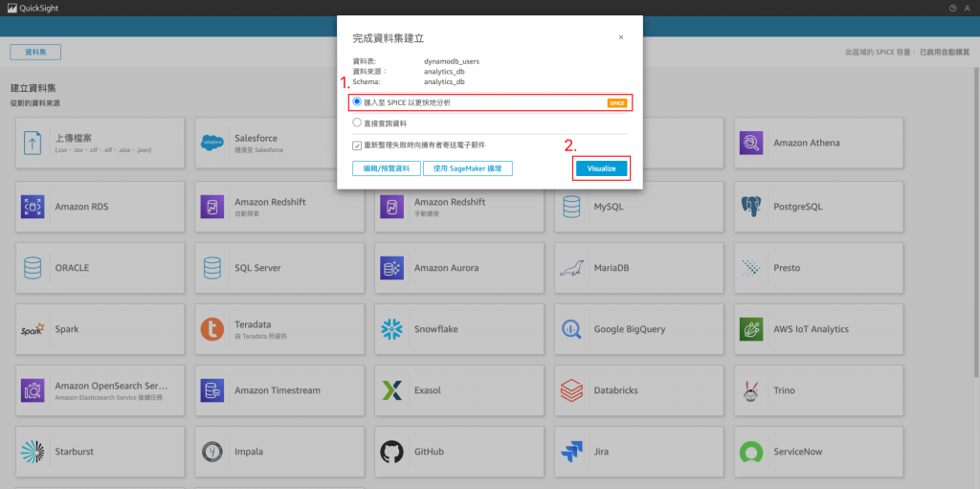Screen dimensions: 980x489
Task: Select the Amazon RDS icon
Action: point(33,207)
